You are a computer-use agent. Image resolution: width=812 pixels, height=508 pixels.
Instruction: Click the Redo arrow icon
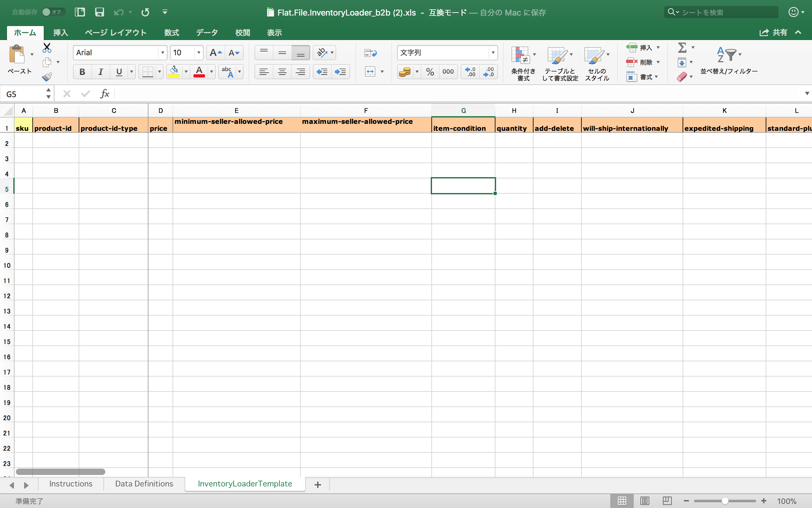click(145, 12)
